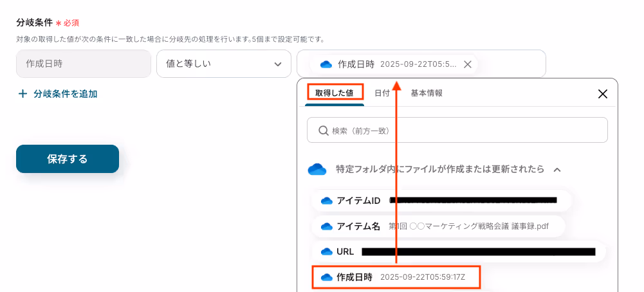Image resolution: width=644 pixels, height=292 pixels.
Task: Open the 値と等しい condition dropdown
Action: click(x=224, y=64)
